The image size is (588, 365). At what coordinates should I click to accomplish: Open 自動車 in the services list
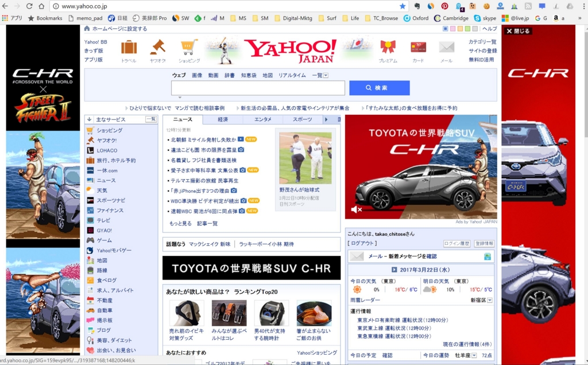tap(105, 310)
